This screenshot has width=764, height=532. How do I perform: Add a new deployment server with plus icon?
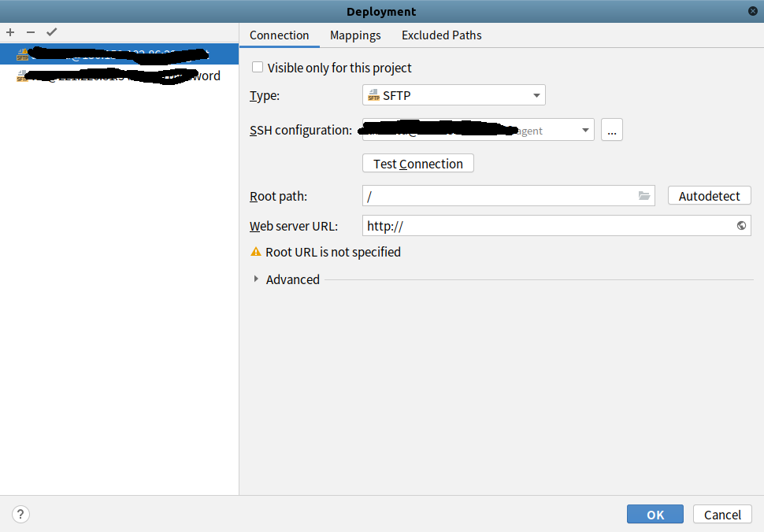click(x=10, y=32)
